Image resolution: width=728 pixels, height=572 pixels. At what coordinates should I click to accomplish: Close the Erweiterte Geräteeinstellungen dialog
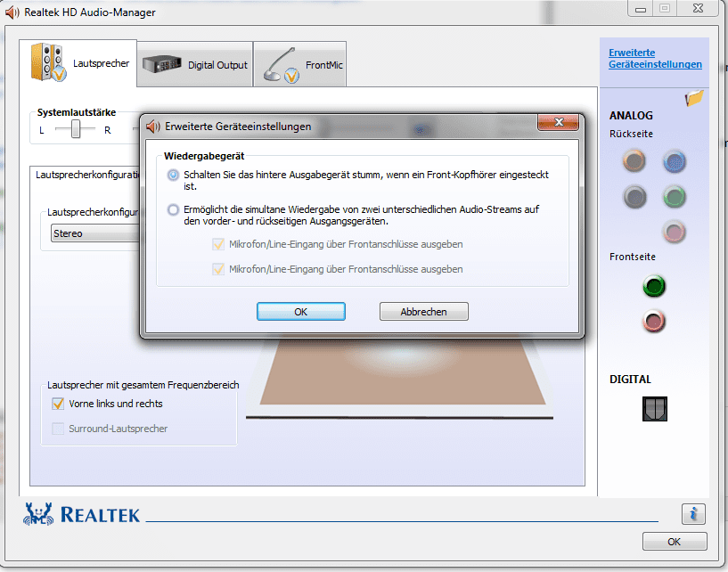tap(558, 122)
